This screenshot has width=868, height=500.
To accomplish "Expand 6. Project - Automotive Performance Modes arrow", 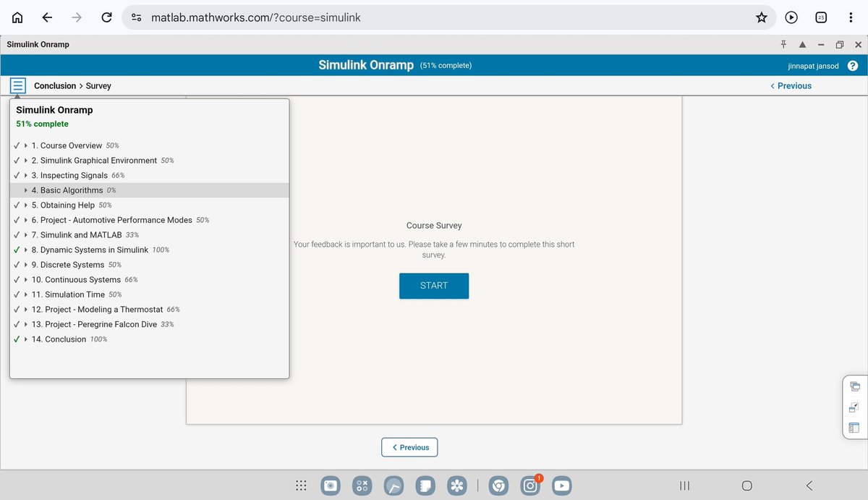I will (x=26, y=220).
